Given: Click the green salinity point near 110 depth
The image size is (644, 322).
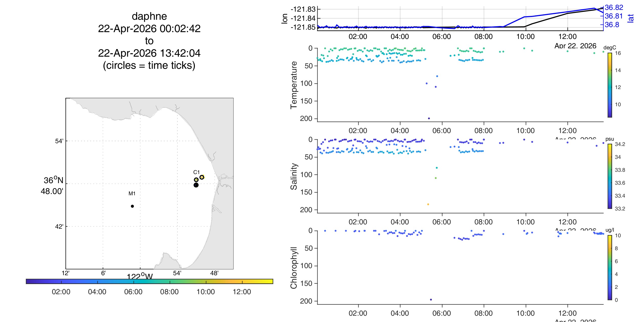Looking at the screenshot, I should click(436, 178).
